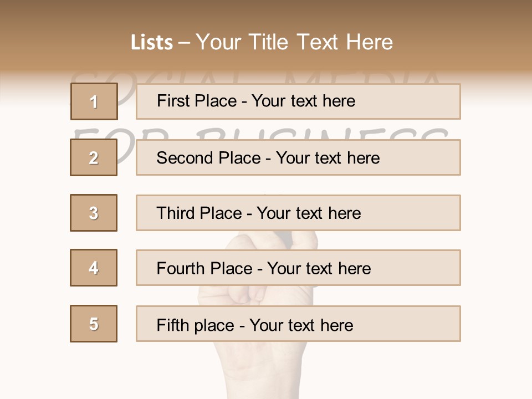Select the Fourth Place text bar
This screenshot has height=399, width=532.
[x=298, y=268]
